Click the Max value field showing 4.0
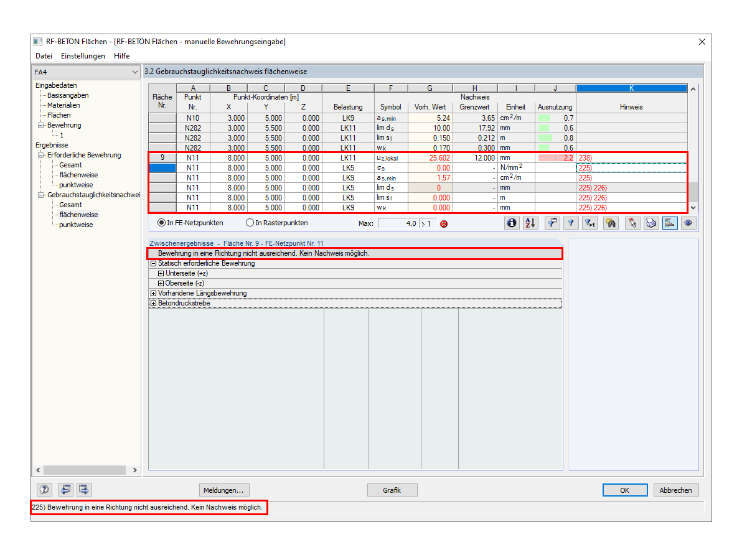The width and height of the screenshot is (747, 560). [398, 223]
